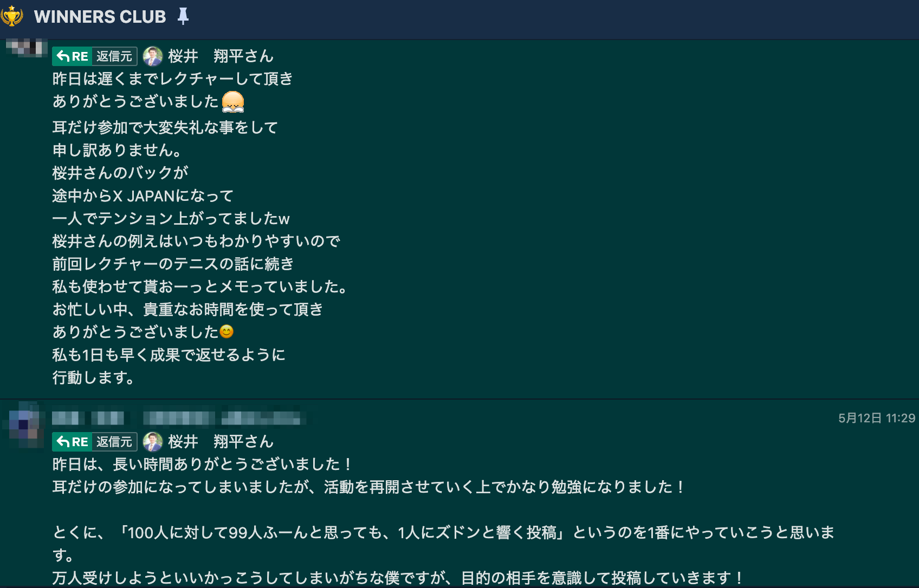Click the 桜井 翔平さん name in first message
This screenshot has width=919, height=588.
[x=221, y=56]
